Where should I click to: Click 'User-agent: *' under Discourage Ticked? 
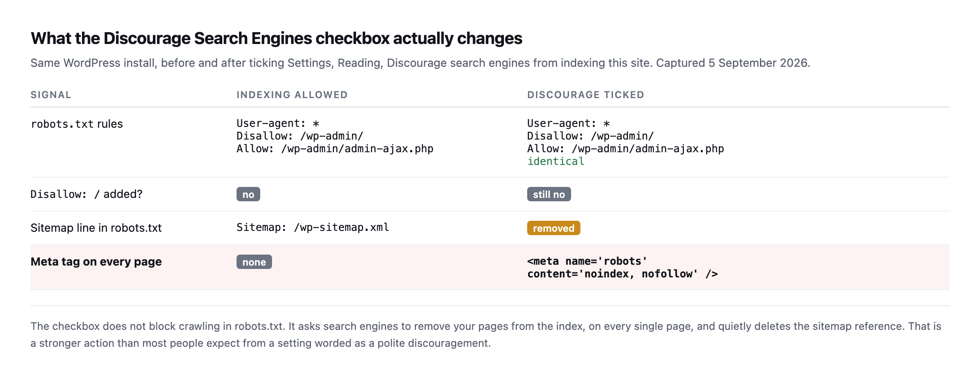click(568, 123)
